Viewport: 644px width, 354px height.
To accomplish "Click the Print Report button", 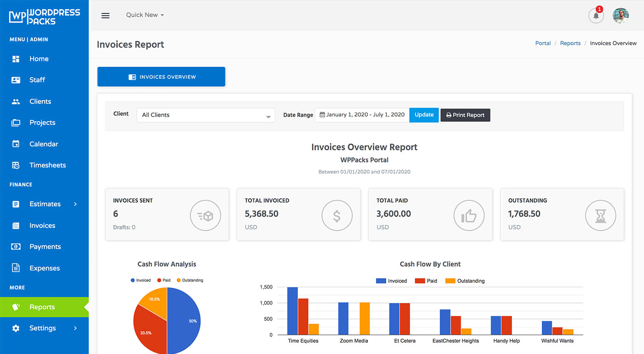I will (x=465, y=115).
